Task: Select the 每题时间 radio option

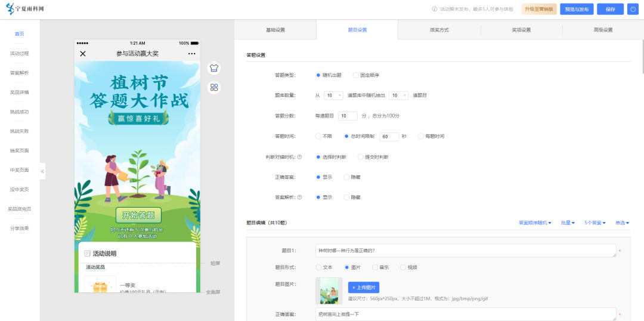Action: (x=420, y=136)
